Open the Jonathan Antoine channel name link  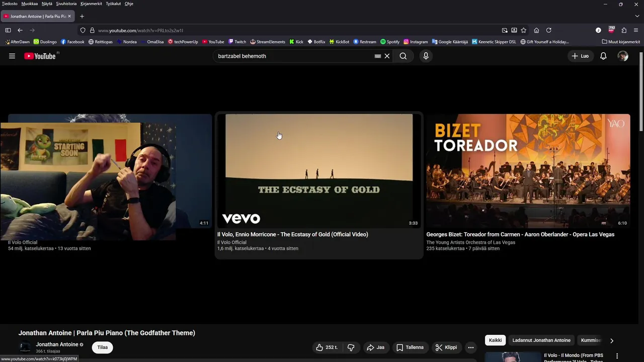coord(57,344)
